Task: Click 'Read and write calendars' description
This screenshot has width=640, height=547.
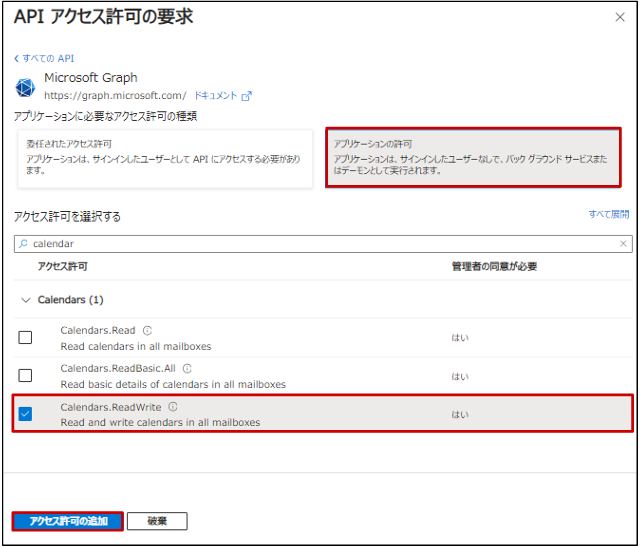Action: (160, 422)
